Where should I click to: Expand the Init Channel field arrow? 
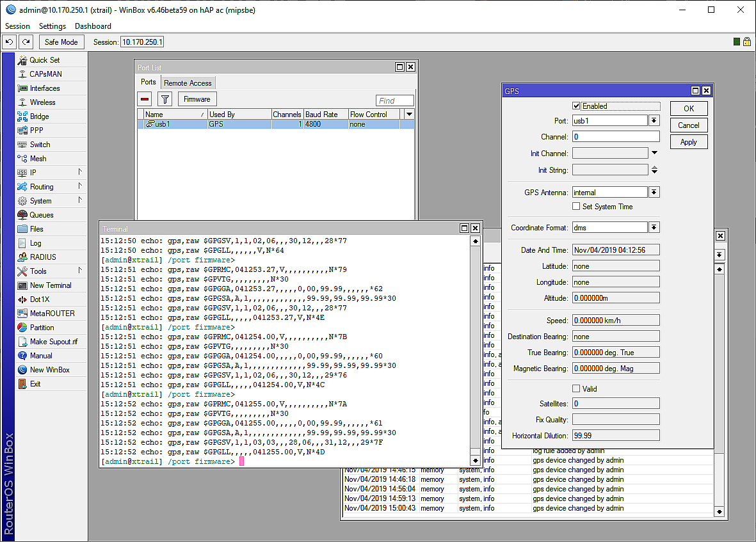point(654,153)
